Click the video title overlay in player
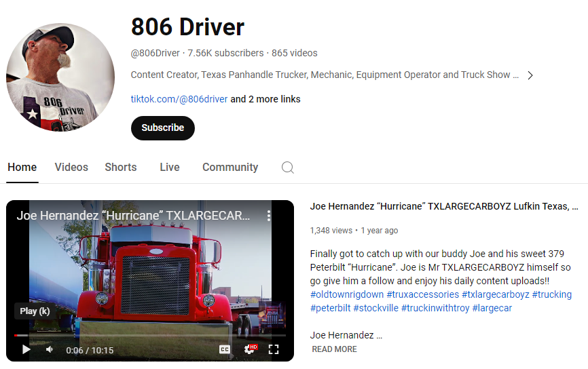Image resolution: width=588 pixels, height=369 pixels. pos(133,216)
